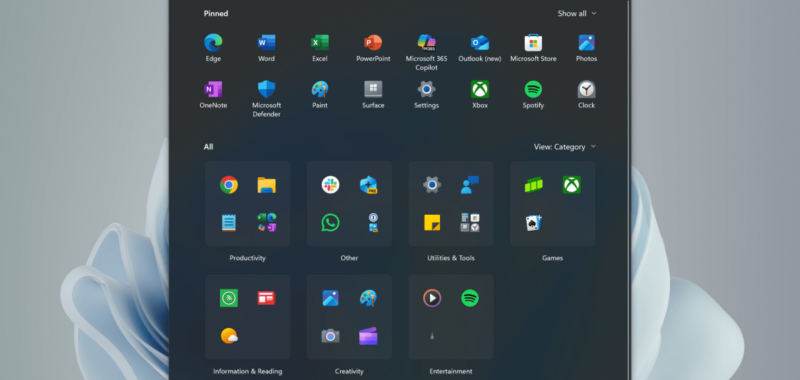Expand more apps in Utilities & Tools
Viewport: 800px width, 380px height.
click(x=470, y=222)
